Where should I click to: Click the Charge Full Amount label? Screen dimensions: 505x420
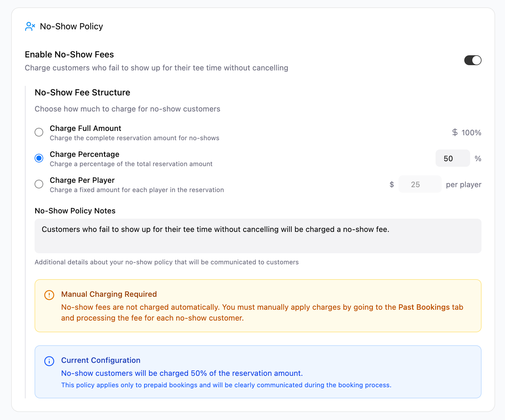click(x=86, y=128)
